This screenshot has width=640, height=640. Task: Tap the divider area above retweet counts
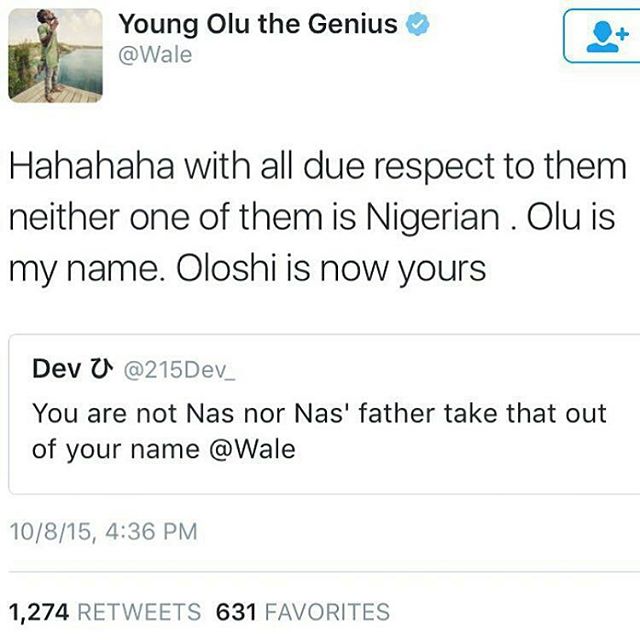pyautogui.click(x=324, y=572)
